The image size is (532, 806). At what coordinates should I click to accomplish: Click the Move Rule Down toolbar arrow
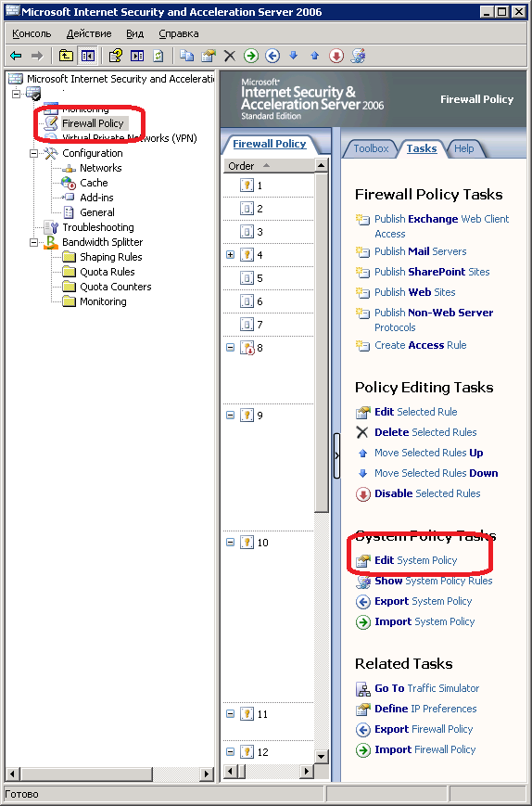[293, 55]
